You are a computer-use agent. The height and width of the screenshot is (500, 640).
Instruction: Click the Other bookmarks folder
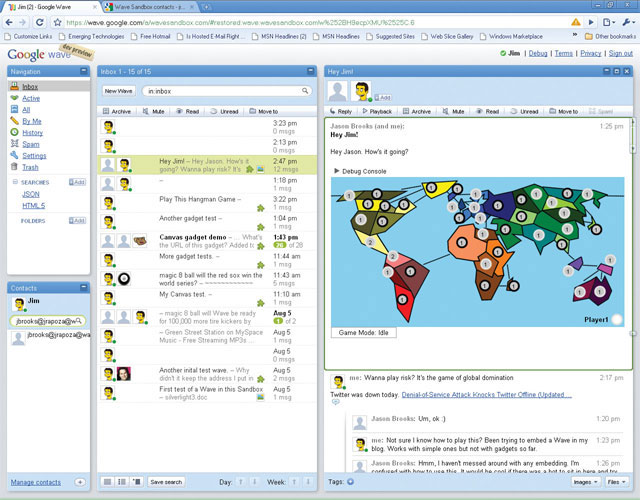pos(610,36)
